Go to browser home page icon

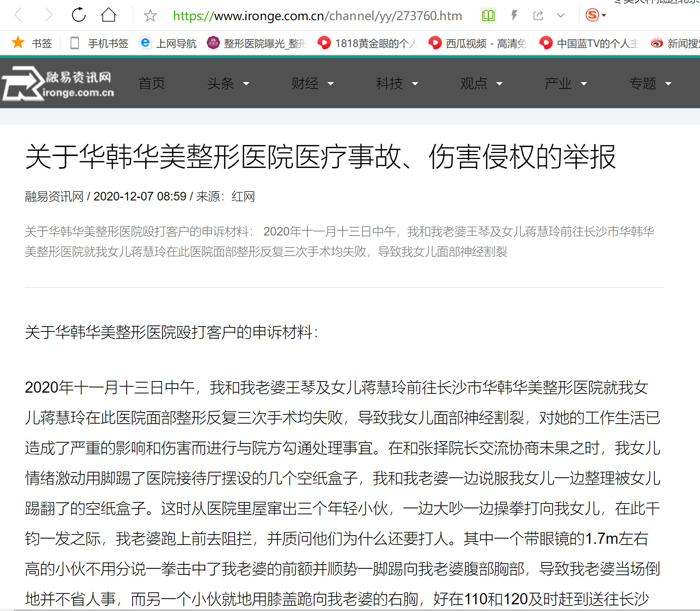[109, 15]
